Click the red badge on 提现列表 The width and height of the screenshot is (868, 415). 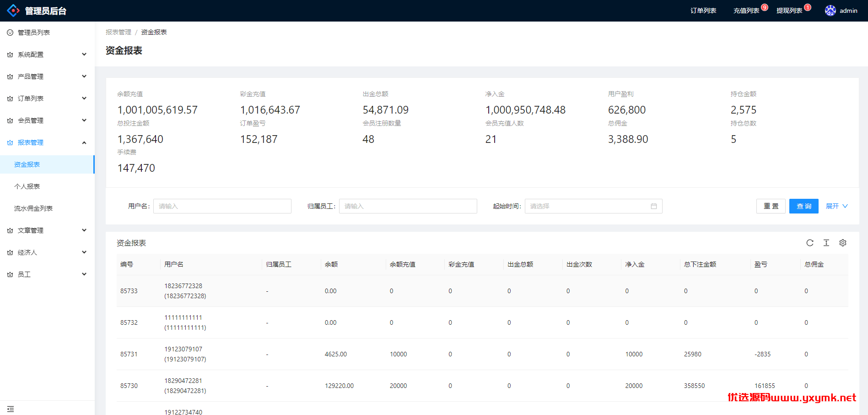tap(808, 7)
